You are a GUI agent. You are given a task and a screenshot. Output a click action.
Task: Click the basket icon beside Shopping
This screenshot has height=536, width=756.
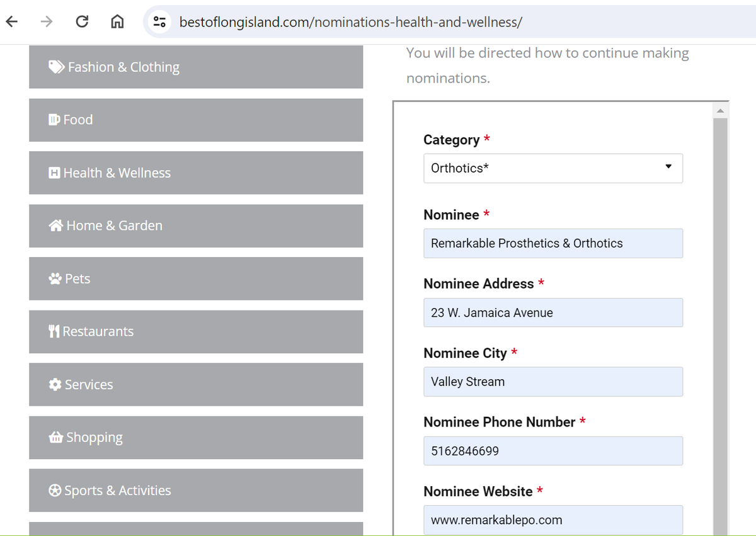(x=56, y=437)
